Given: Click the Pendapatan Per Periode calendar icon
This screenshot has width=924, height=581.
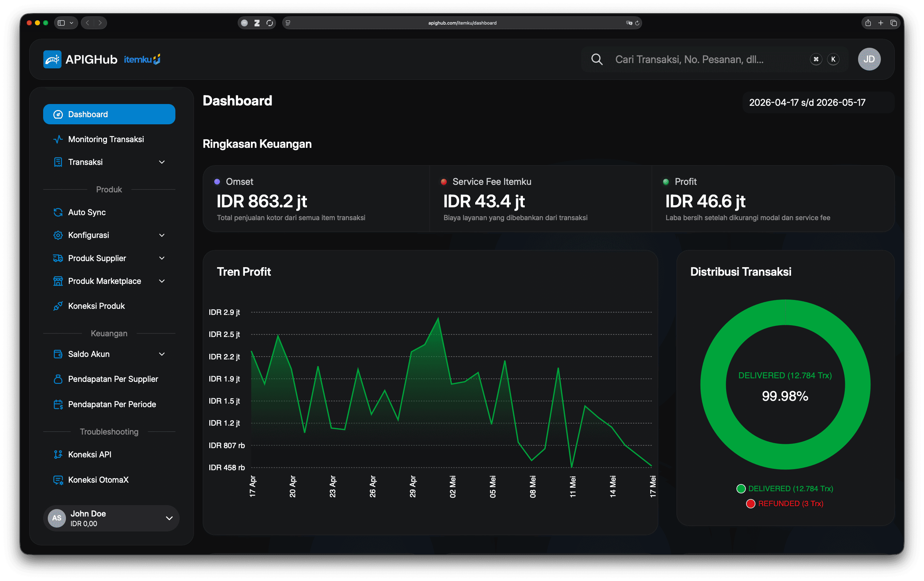Looking at the screenshot, I should point(58,404).
